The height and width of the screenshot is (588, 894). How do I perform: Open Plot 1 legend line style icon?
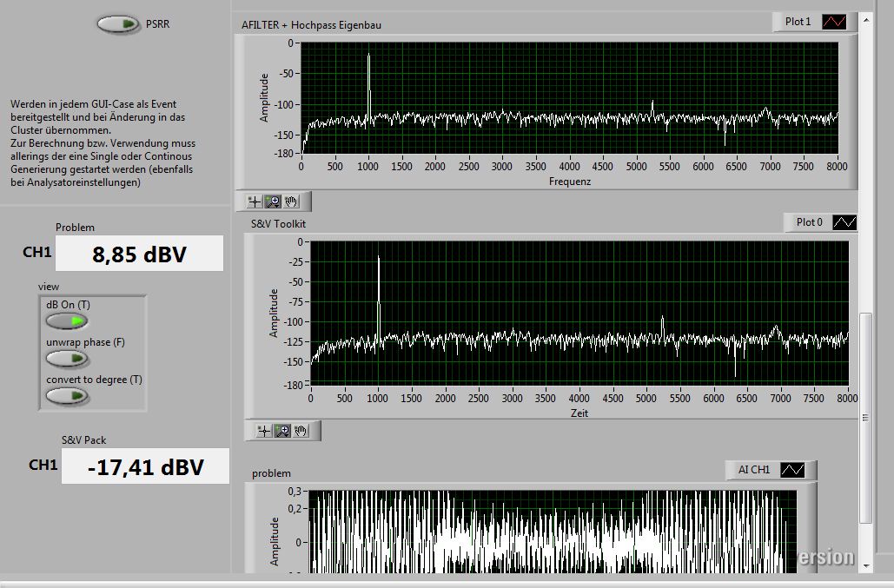point(833,22)
